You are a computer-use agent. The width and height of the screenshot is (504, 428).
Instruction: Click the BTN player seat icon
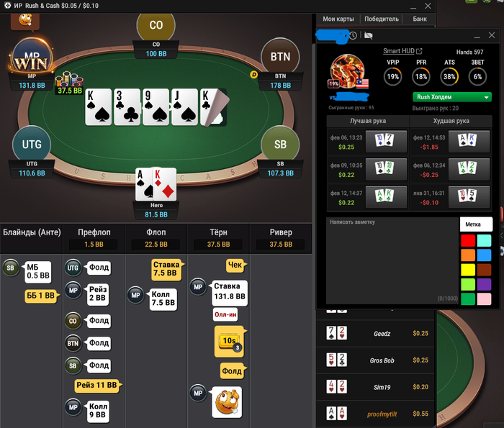280,57
